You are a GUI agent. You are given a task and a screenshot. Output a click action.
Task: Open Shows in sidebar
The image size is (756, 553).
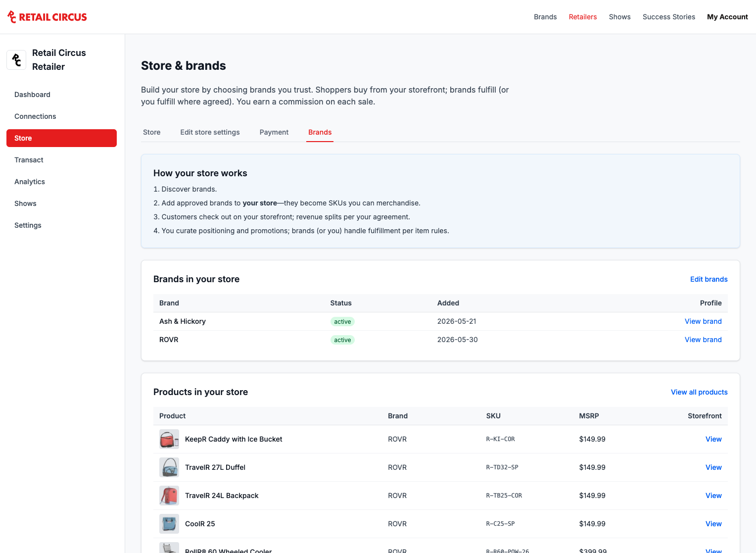(x=61, y=203)
